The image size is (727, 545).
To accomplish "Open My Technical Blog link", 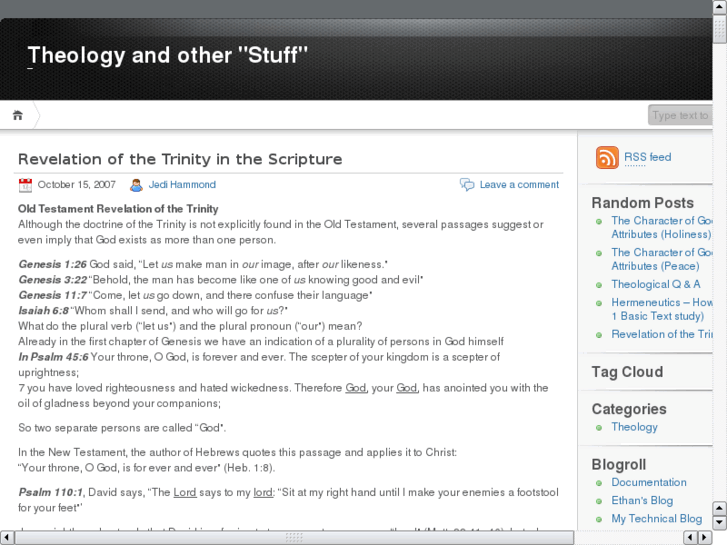I will (656, 518).
